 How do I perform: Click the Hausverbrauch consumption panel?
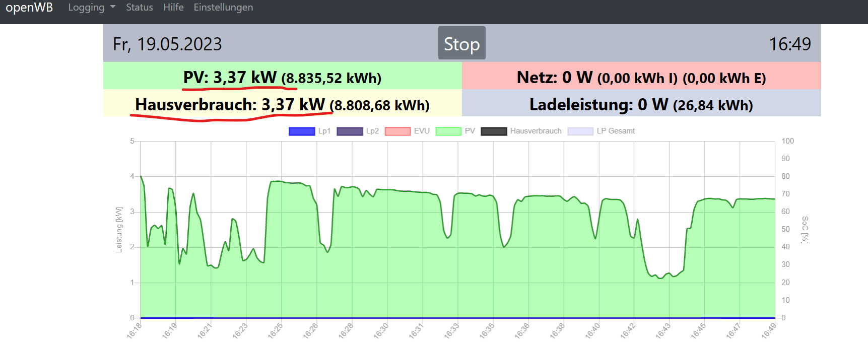click(x=282, y=104)
